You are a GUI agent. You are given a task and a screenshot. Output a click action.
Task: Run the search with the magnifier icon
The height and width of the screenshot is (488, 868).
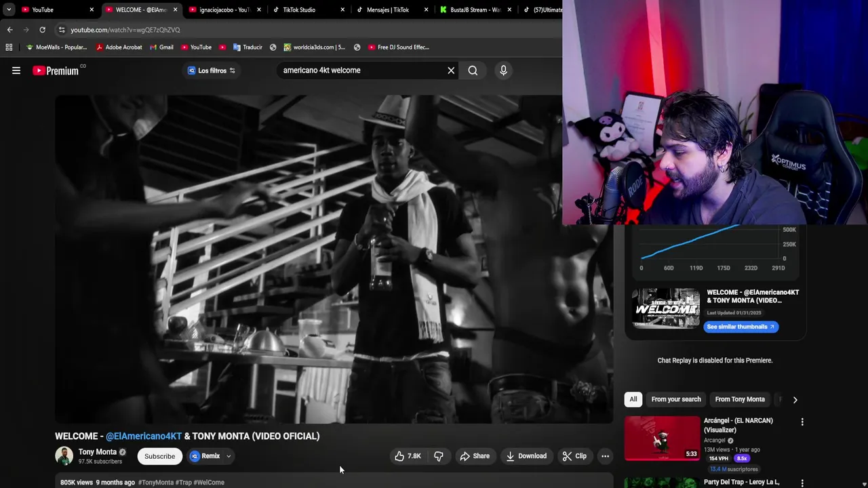coord(473,70)
